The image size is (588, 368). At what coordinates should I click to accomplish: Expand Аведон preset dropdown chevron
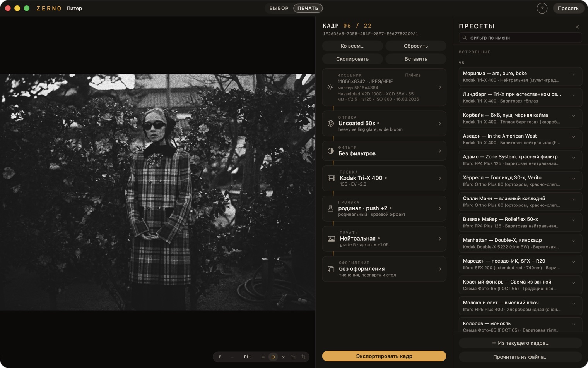coord(574,137)
